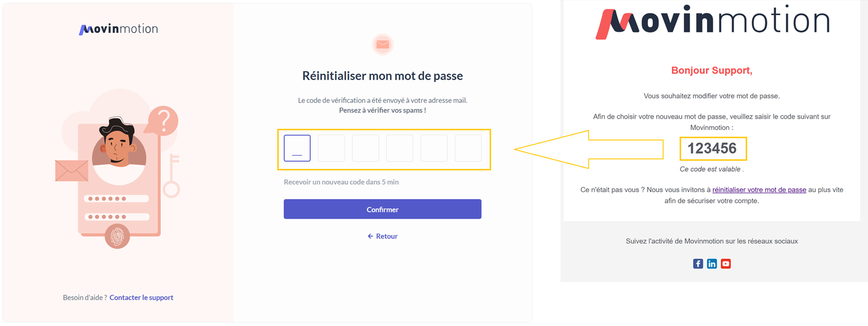Screen dimensions: 868x326
Task: Select the second verification code box
Action: (332, 149)
